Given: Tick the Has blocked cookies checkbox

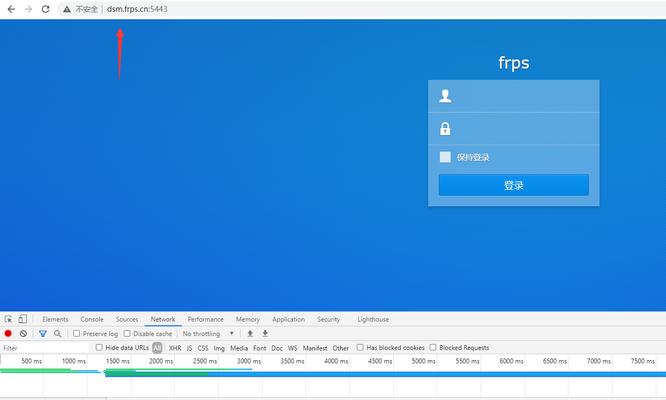Looking at the screenshot, I should 360,347.
